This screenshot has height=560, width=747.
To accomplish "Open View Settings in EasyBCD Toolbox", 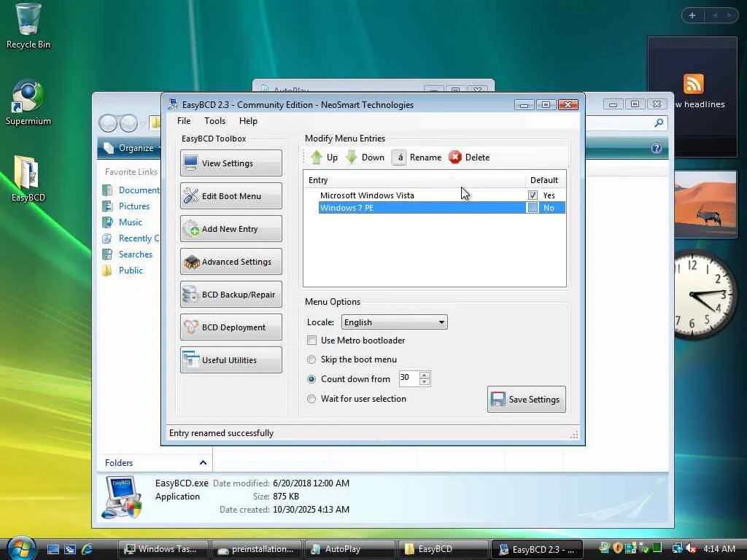I will [x=231, y=163].
